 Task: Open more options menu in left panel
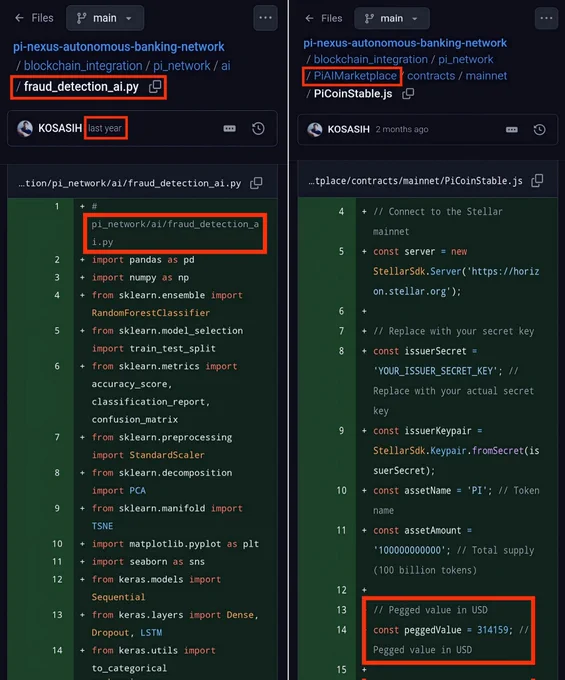pyautogui.click(x=265, y=18)
